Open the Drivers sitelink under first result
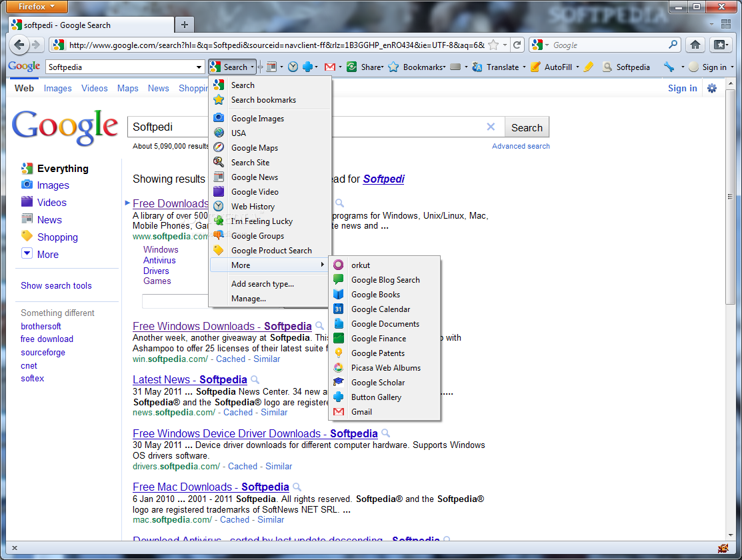This screenshot has width=742, height=560. 156,271
